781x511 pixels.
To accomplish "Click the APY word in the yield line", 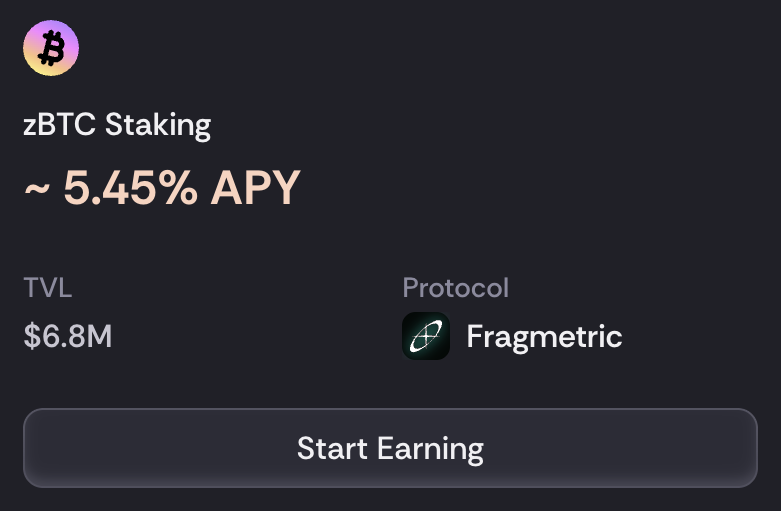I will pyautogui.click(x=255, y=187).
